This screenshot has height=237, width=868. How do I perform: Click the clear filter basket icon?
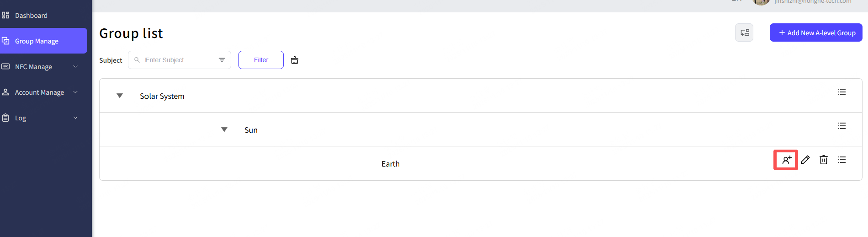coord(295,60)
